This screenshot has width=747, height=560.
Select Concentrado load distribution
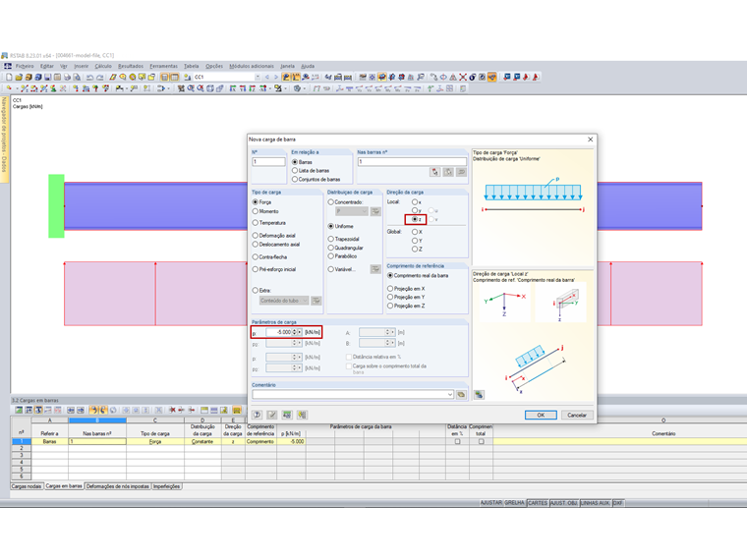coord(330,202)
